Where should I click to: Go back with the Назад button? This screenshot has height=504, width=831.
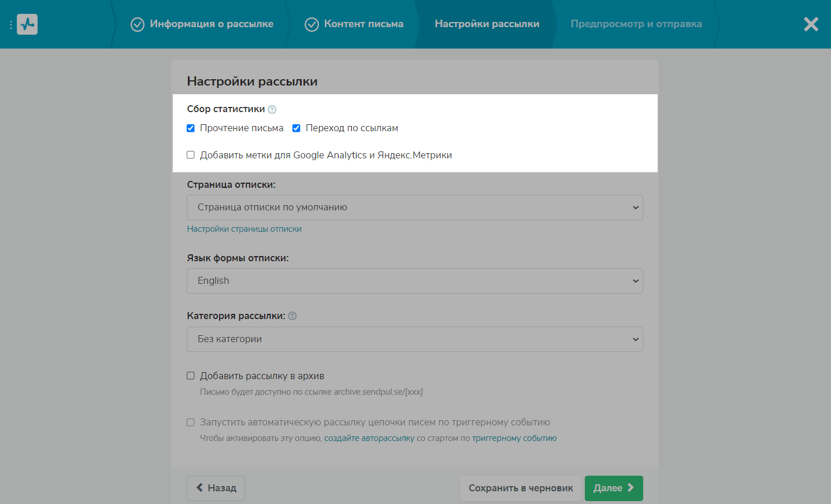click(216, 488)
